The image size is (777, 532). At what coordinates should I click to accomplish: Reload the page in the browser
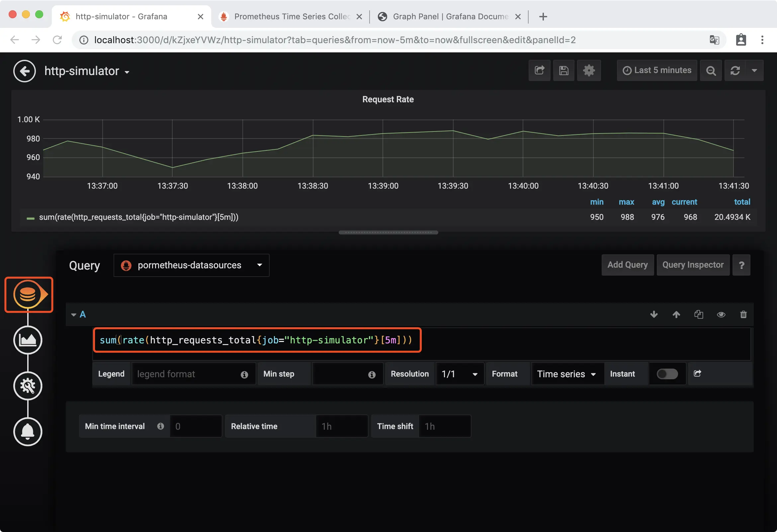click(x=57, y=40)
